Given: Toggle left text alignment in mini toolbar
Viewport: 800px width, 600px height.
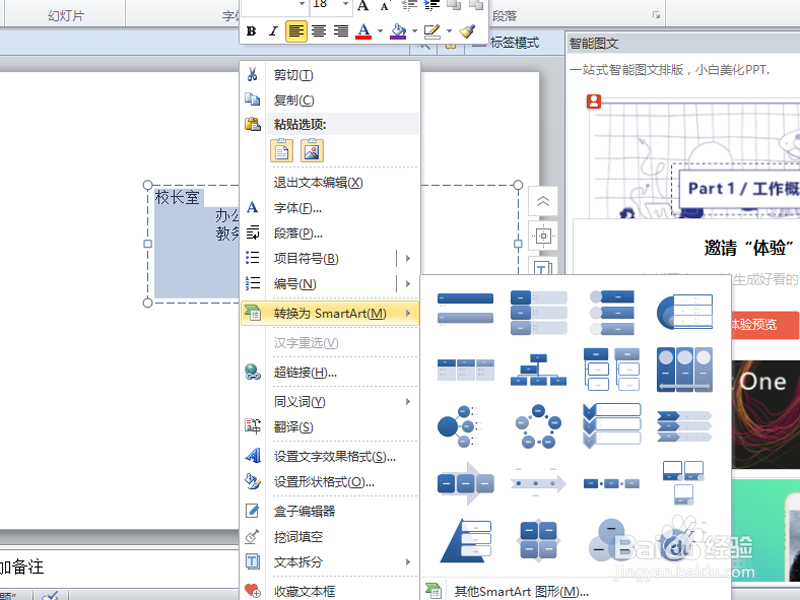Looking at the screenshot, I should coord(296,31).
